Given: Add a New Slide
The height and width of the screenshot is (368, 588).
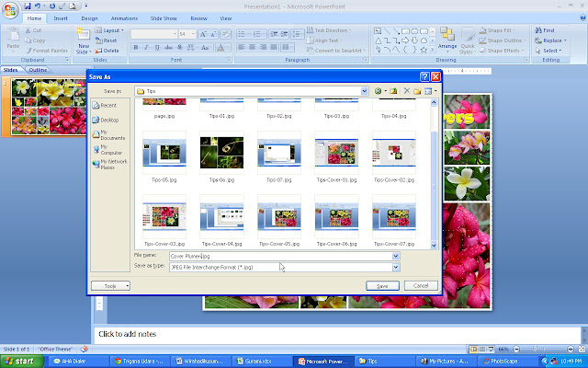Looking at the screenshot, I should (84, 41).
